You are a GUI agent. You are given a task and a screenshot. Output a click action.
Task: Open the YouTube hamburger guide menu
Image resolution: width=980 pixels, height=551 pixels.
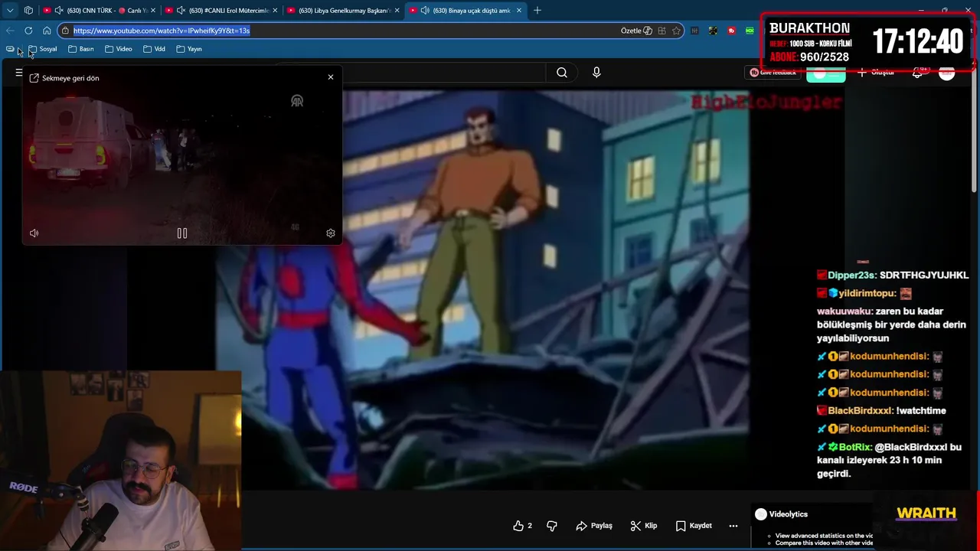18,73
